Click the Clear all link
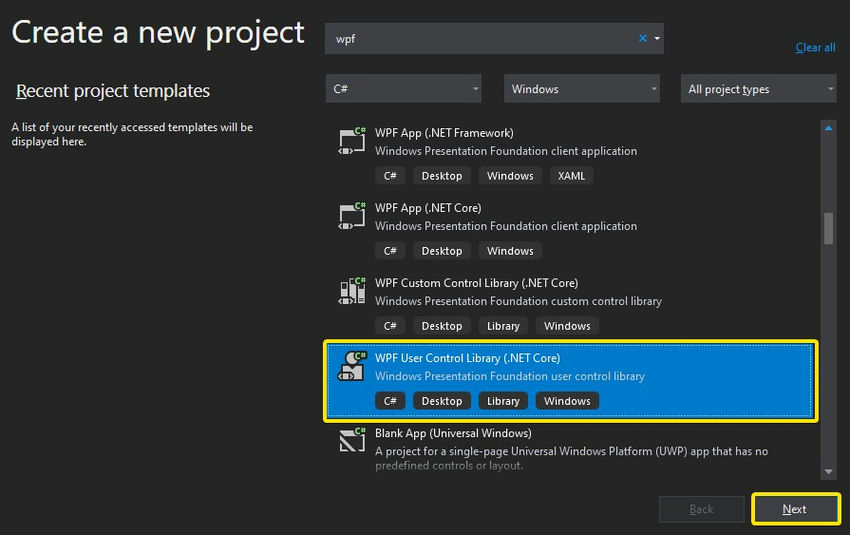Viewport: 850px width, 535px height. click(x=815, y=47)
